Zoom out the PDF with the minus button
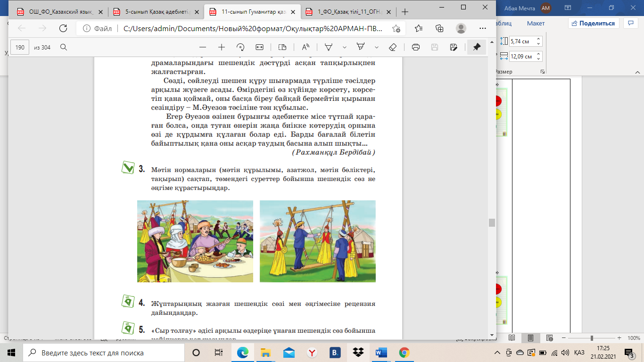Image resolution: width=644 pixels, height=362 pixels. point(203,47)
